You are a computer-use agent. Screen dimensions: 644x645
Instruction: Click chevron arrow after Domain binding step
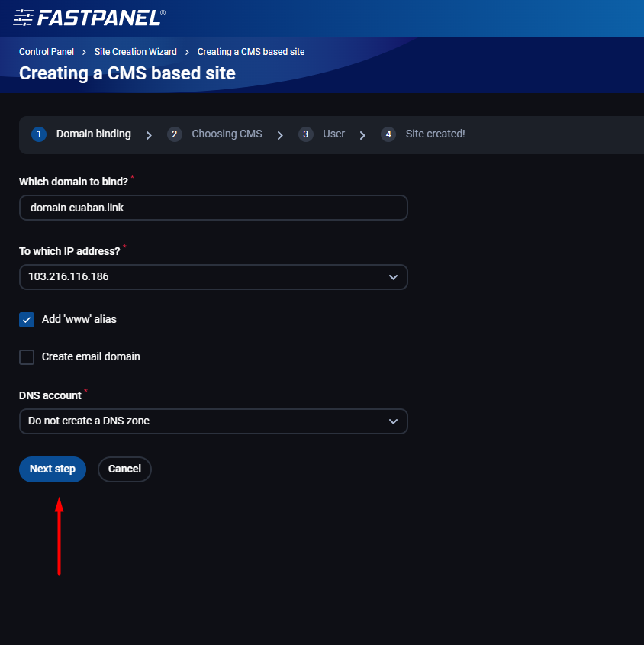coord(149,135)
